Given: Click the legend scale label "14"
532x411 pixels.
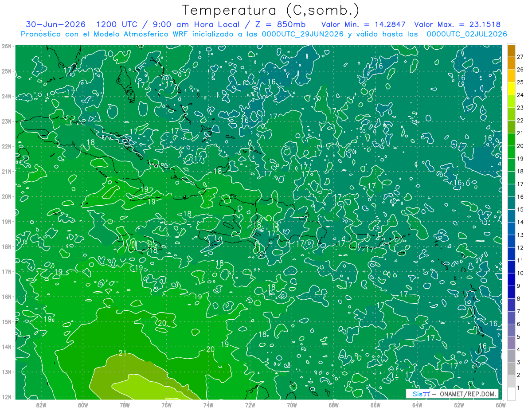Looking at the screenshot, I should click(x=520, y=222).
